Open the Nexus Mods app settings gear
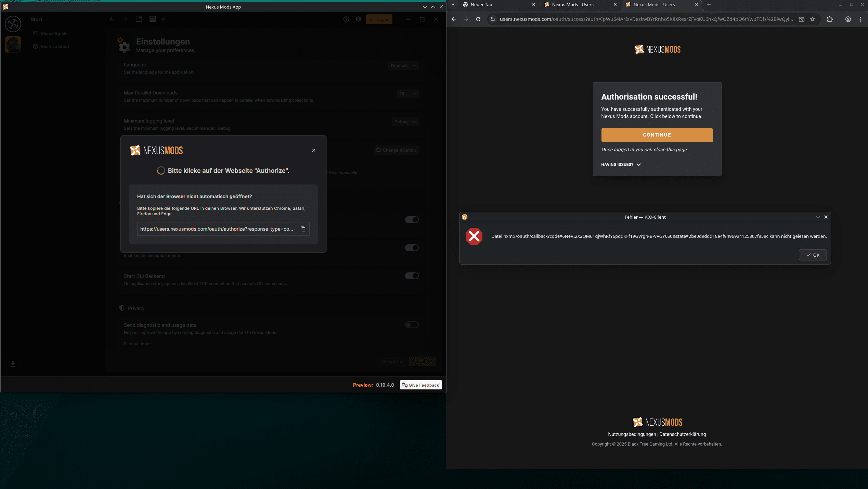Image resolution: width=868 pixels, height=489 pixels. [x=358, y=19]
